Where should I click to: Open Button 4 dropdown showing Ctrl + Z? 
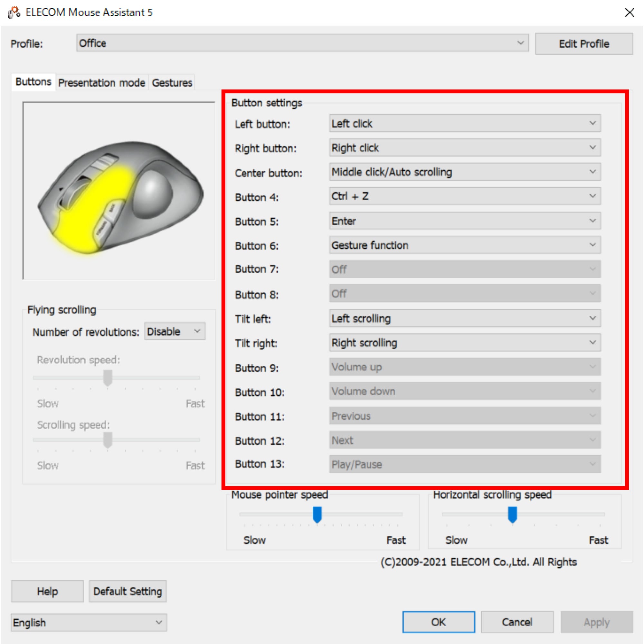point(465,196)
